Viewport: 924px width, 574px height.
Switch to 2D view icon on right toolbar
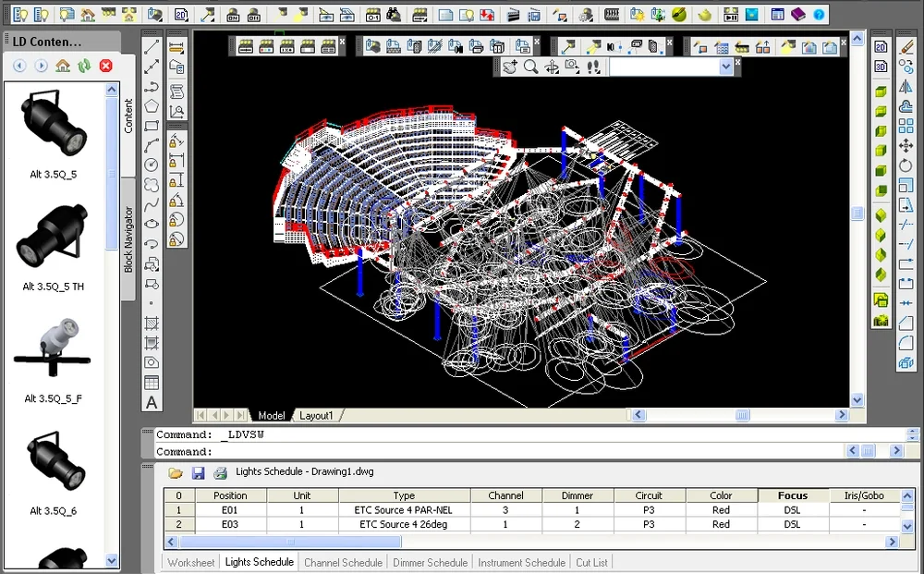pos(881,47)
